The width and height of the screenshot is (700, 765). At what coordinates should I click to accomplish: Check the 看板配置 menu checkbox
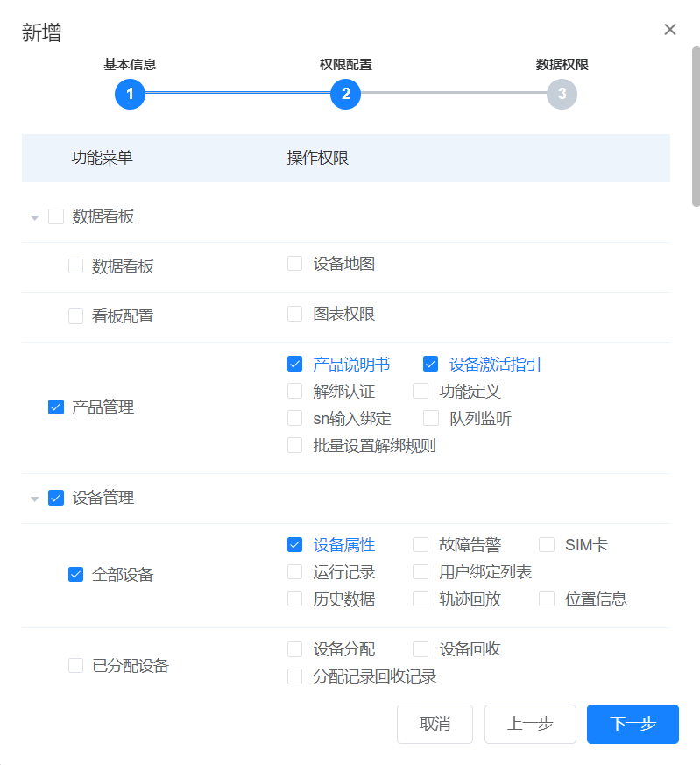(76, 317)
